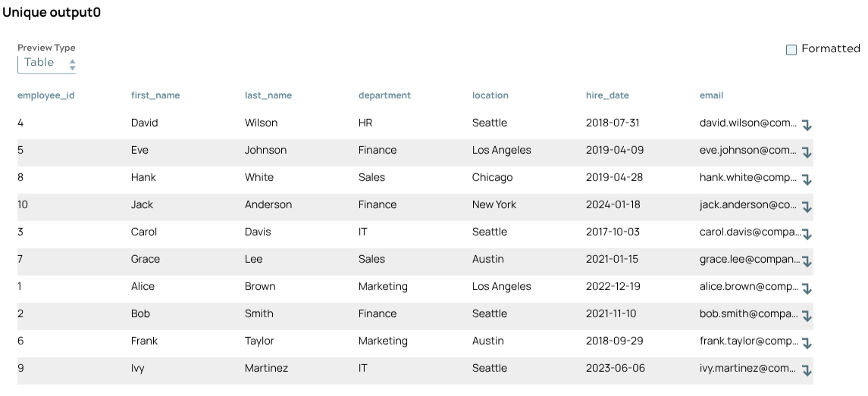Viewport: 868px width, 396px height.
Task: Click the expand arrow beside eve.johnson email
Action: coord(807,152)
